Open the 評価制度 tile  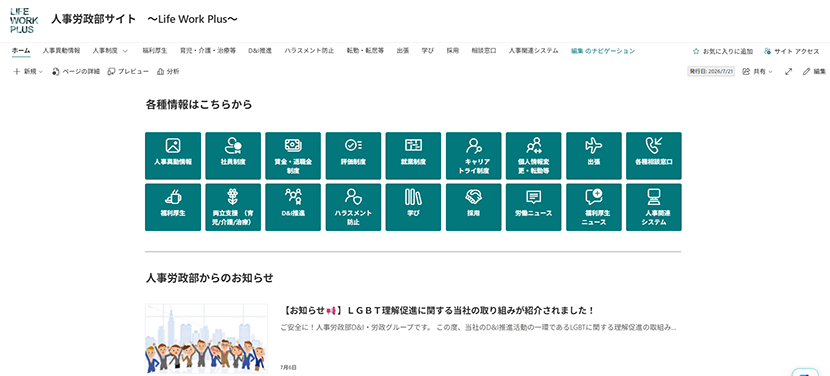(353, 156)
